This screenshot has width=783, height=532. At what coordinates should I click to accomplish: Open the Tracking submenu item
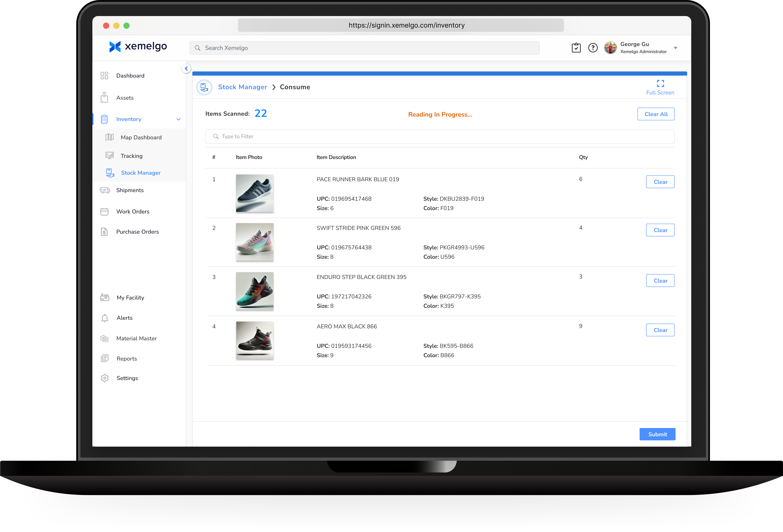pyautogui.click(x=131, y=156)
